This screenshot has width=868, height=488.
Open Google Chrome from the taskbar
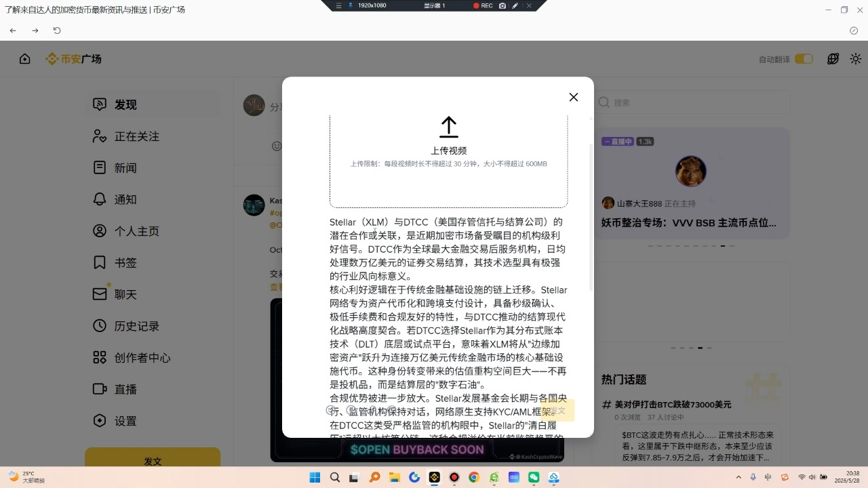click(474, 477)
